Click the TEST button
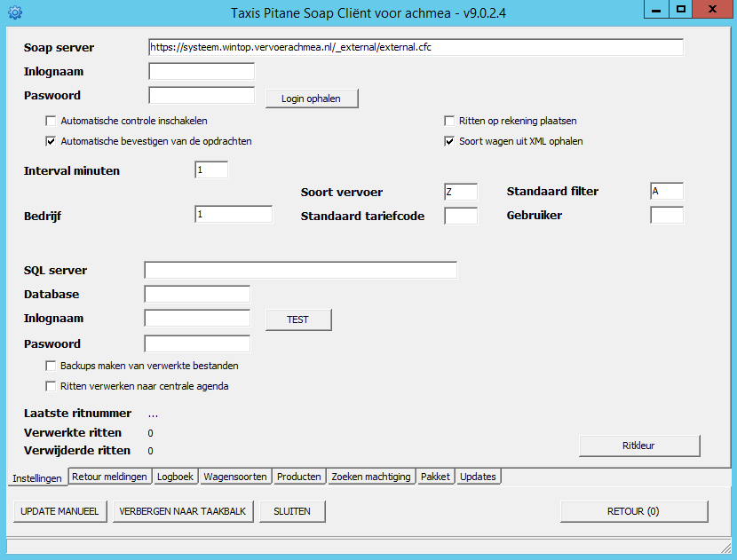Screen dimensions: 737x560 (298, 319)
